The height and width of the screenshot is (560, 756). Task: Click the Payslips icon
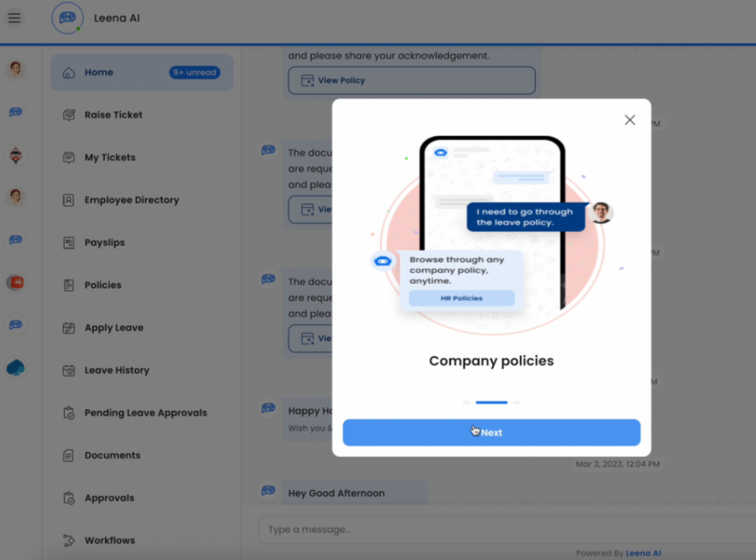click(69, 243)
